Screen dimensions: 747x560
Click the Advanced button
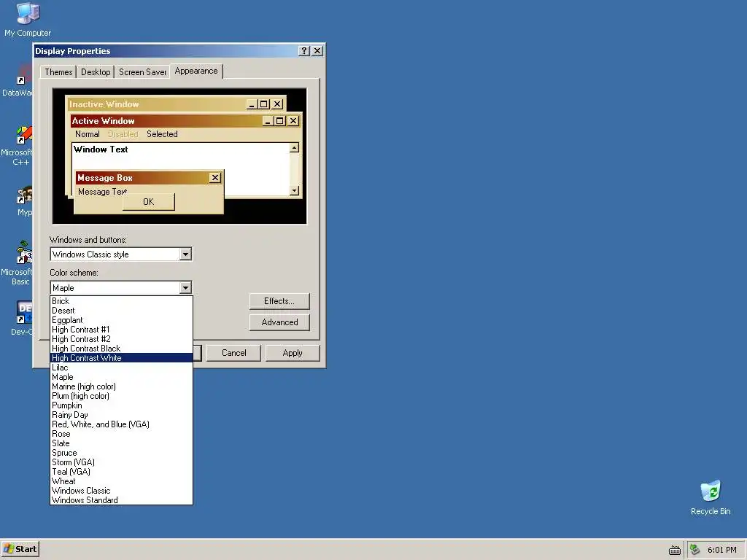(279, 322)
